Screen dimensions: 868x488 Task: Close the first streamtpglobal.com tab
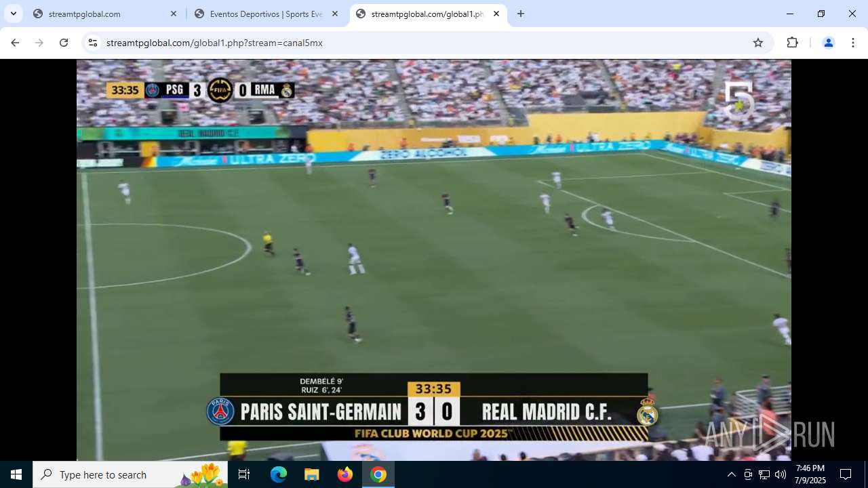[173, 14]
